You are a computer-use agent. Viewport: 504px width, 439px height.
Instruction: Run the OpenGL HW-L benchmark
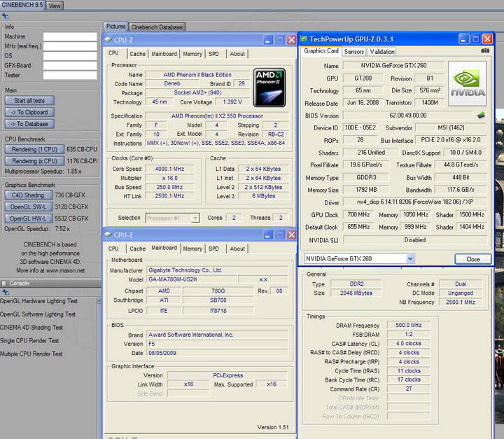pos(28,218)
